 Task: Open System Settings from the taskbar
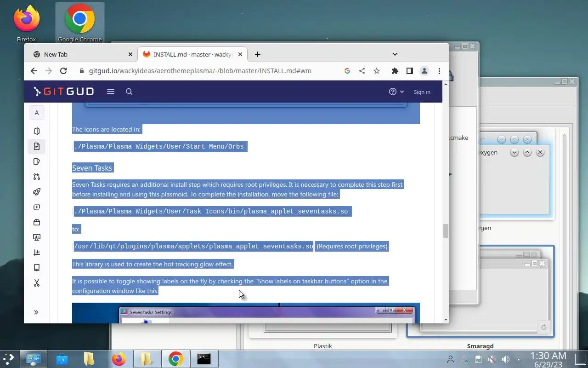point(33,359)
